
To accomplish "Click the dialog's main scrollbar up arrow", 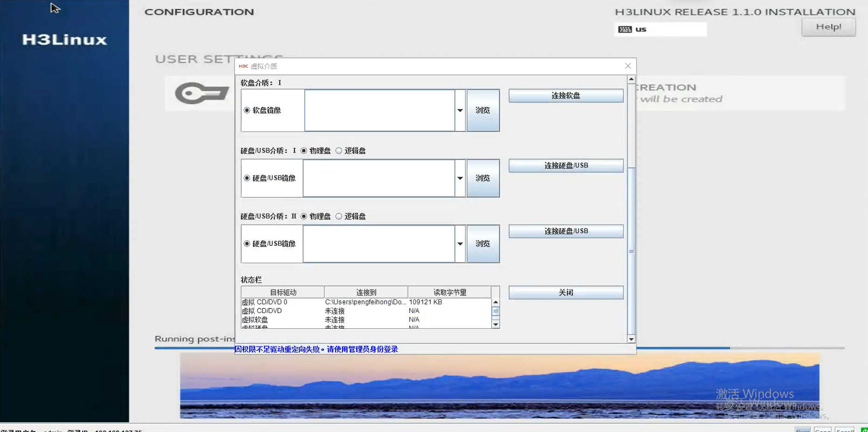I will coord(631,79).
